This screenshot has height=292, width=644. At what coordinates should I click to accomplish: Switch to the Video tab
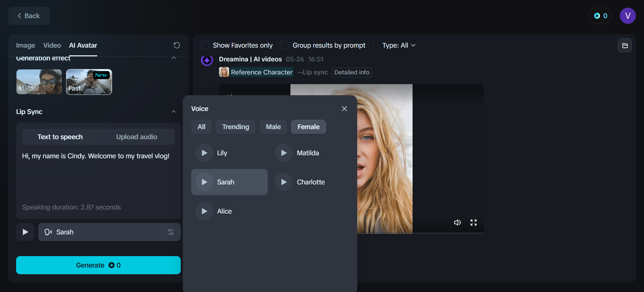pos(52,45)
